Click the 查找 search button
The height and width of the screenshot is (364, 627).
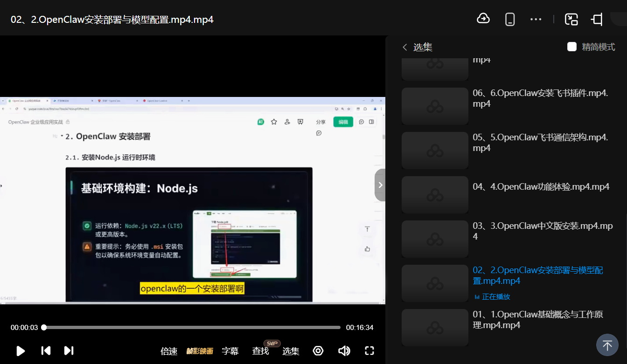(260, 351)
